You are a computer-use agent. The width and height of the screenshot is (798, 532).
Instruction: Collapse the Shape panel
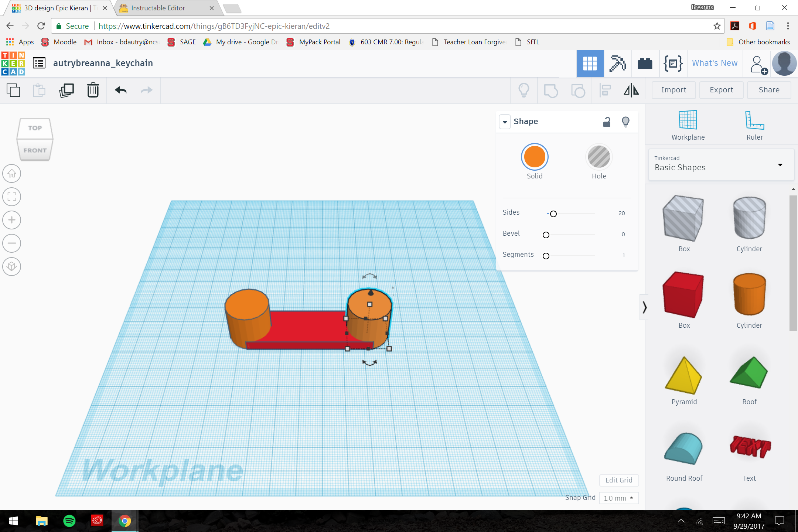(505, 122)
